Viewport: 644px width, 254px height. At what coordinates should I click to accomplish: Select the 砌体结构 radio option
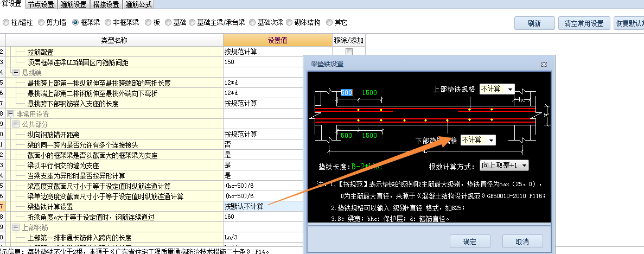(289, 23)
